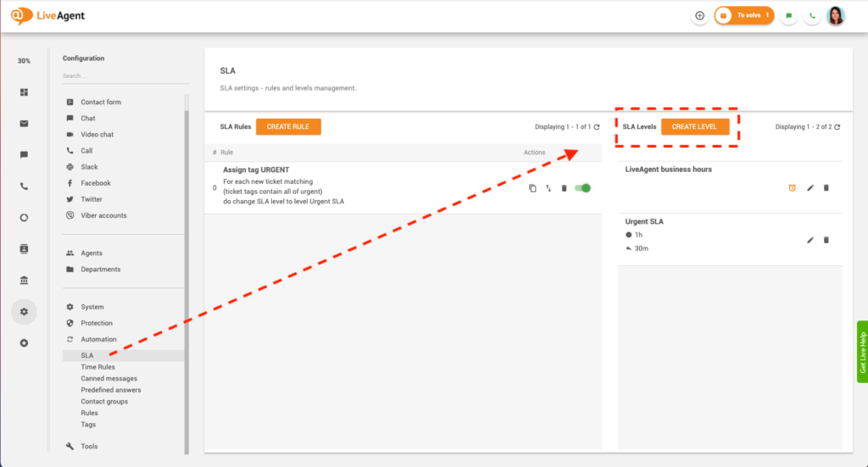Click the reorder arrows icon on the SLA rule
Screen dimensions: 868x467
click(x=548, y=188)
